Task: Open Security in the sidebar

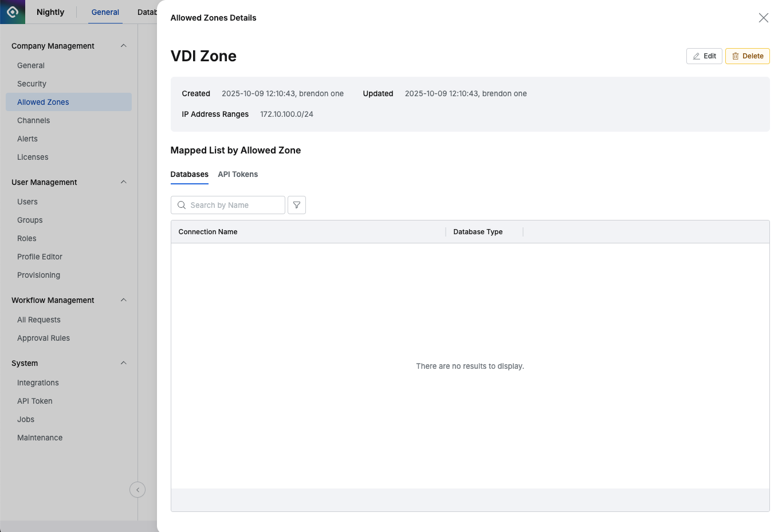Action: (32, 84)
